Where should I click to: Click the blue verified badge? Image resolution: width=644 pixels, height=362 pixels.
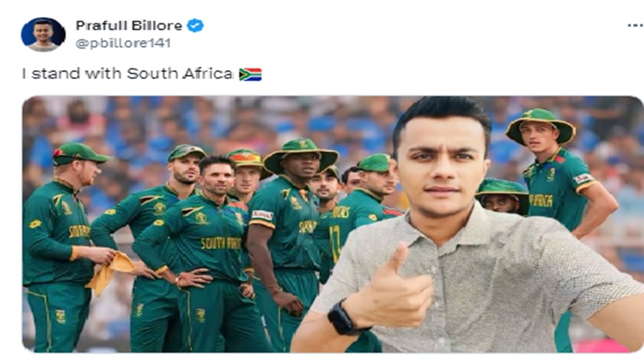[x=195, y=26]
